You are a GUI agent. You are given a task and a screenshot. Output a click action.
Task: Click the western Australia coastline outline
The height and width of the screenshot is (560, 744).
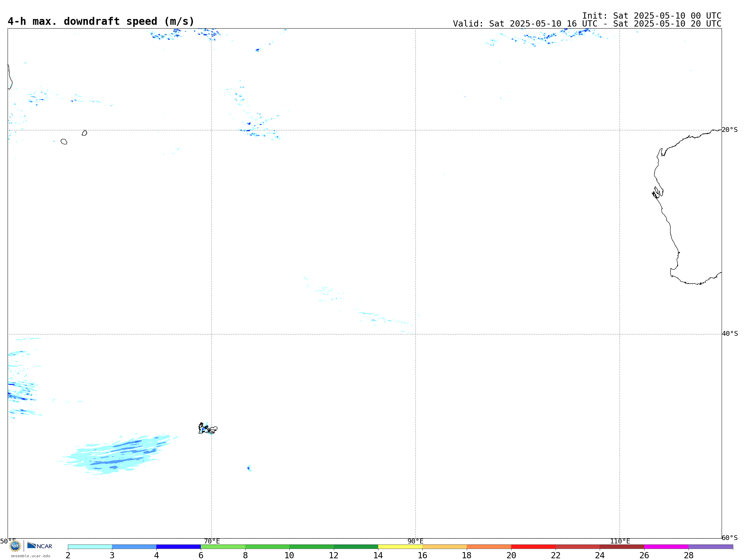coord(670,220)
